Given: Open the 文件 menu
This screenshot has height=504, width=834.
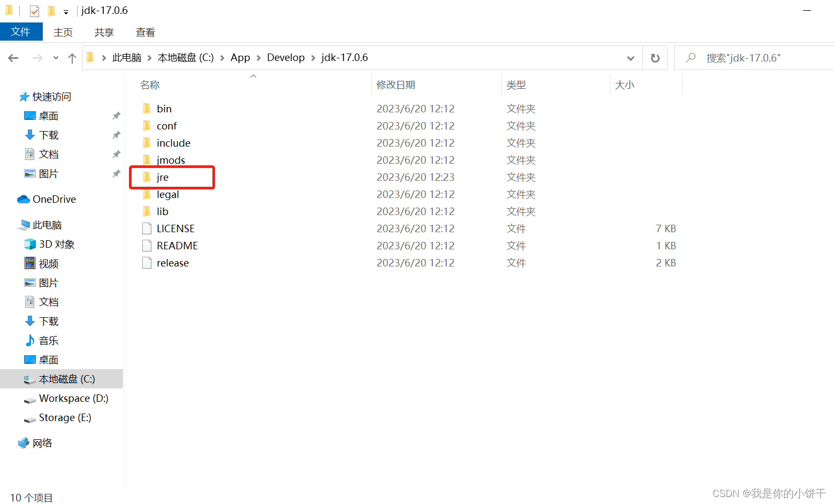Looking at the screenshot, I should click(x=21, y=32).
